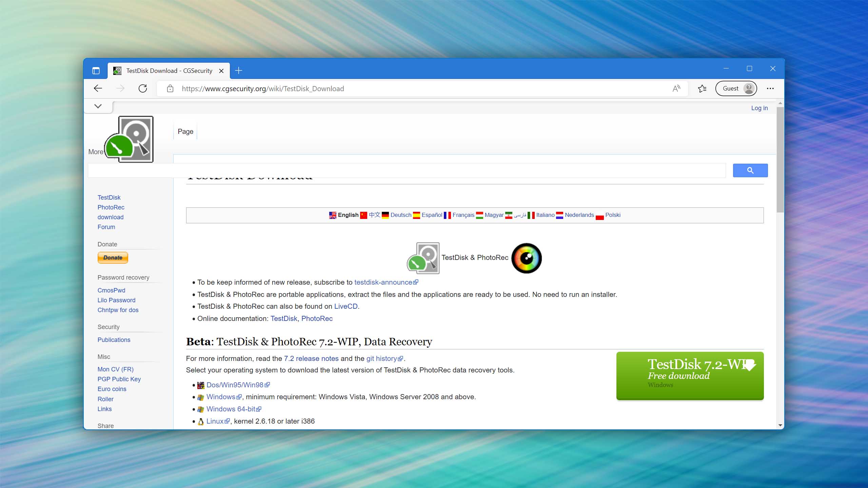Click the More menu label
The image size is (868, 488).
pos(96,152)
